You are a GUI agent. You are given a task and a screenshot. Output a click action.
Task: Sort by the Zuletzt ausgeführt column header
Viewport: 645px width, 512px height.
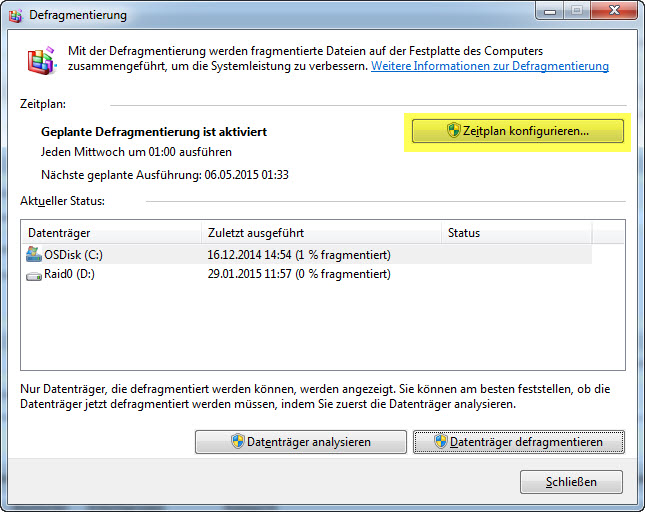(x=319, y=233)
